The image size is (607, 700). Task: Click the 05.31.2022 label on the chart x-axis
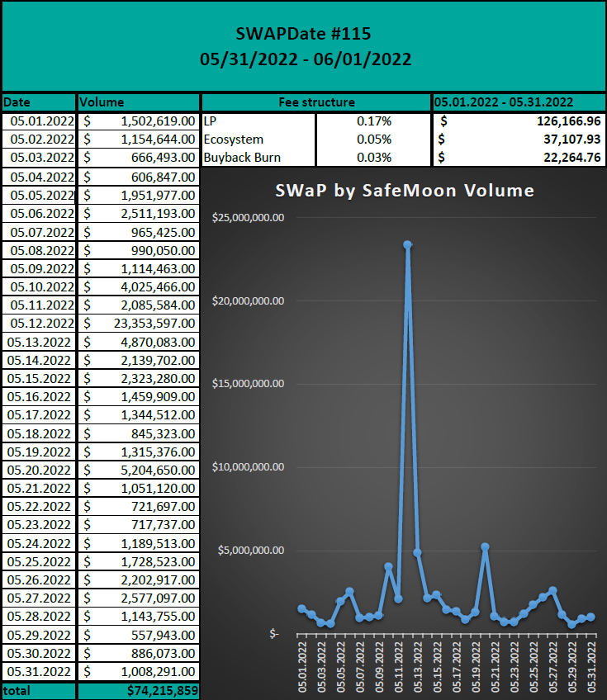tap(591, 667)
